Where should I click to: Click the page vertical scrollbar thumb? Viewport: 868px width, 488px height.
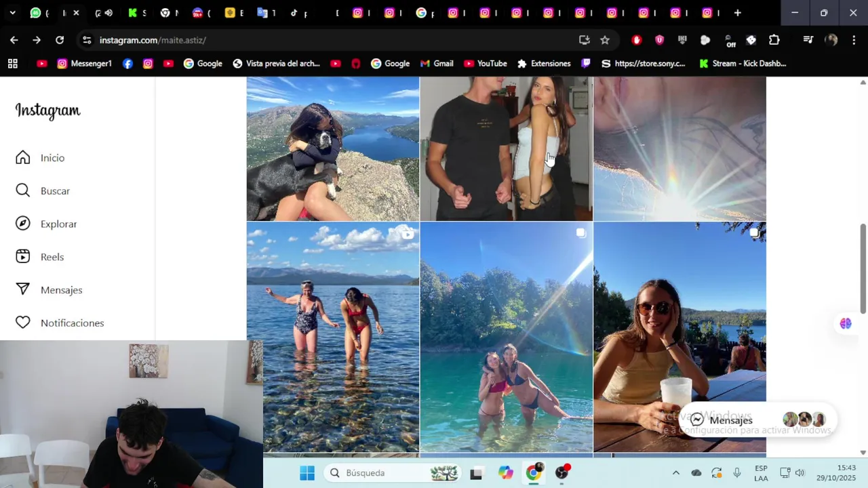pyautogui.click(x=863, y=268)
